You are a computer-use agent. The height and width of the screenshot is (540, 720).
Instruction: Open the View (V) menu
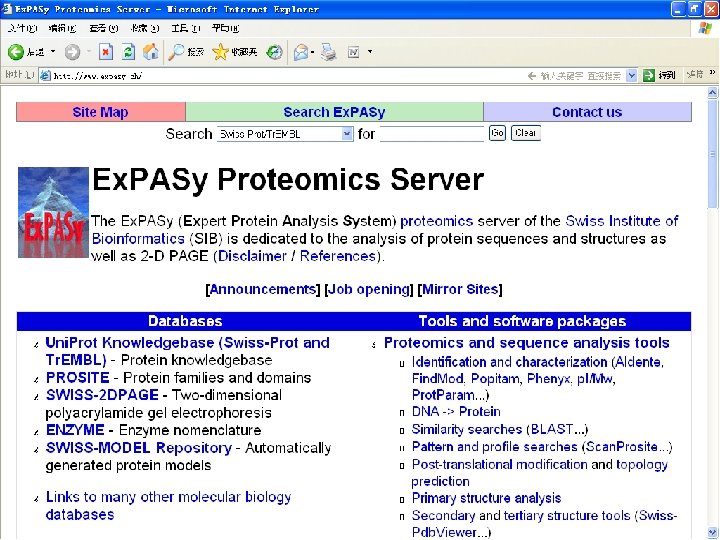point(103,28)
